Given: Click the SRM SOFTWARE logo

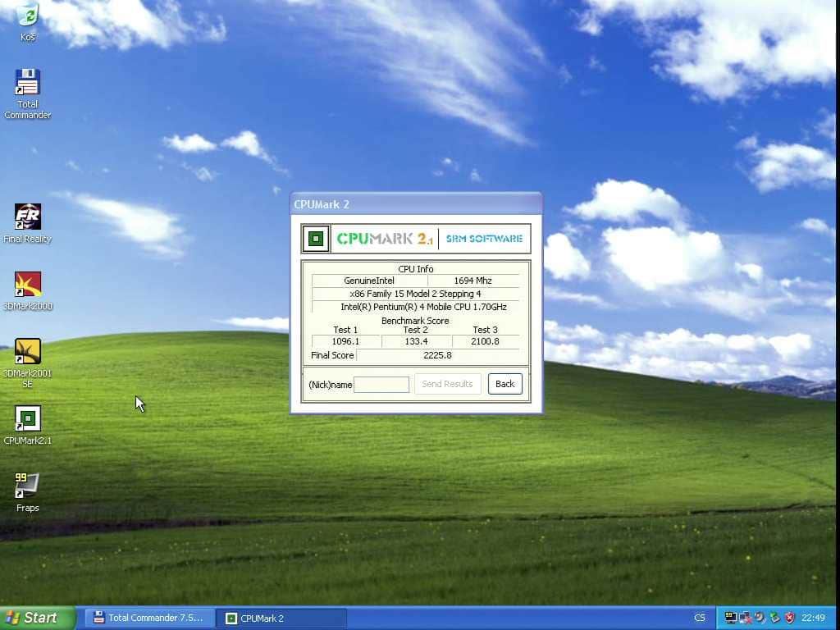Looking at the screenshot, I should click(484, 239).
